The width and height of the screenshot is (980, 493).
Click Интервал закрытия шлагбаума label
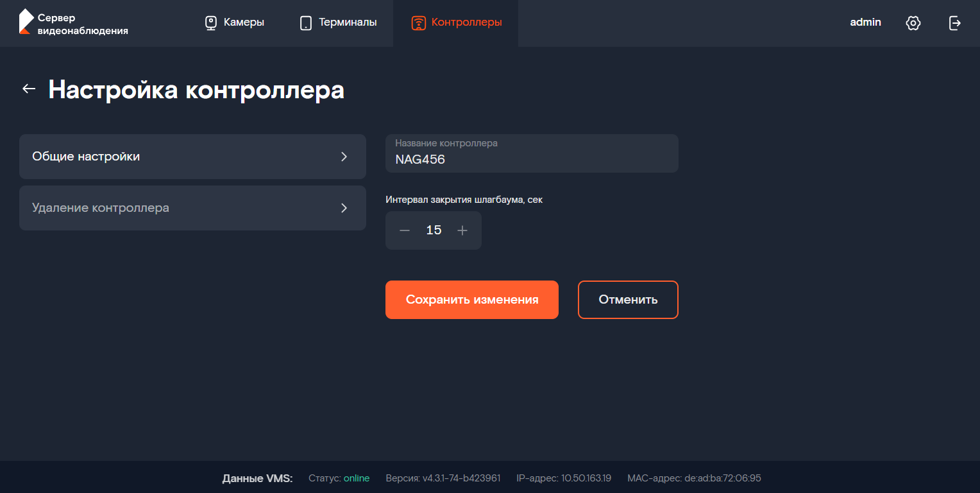coord(464,200)
